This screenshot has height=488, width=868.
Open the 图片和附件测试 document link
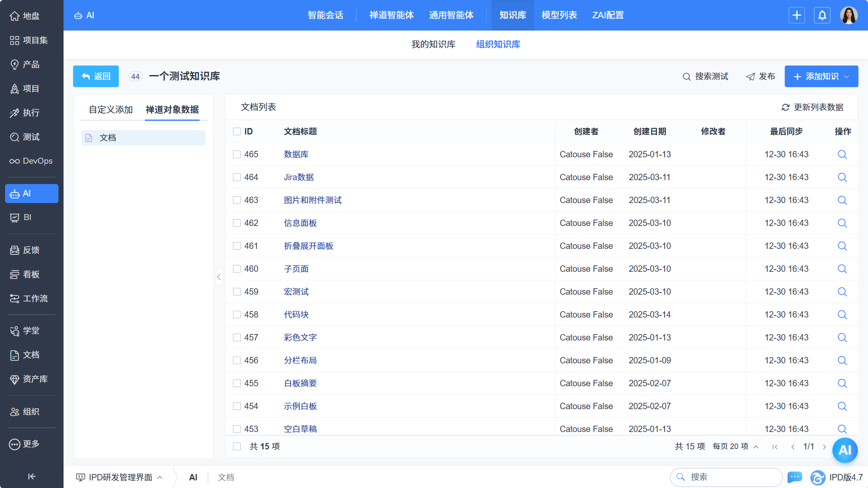[x=313, y=200]
